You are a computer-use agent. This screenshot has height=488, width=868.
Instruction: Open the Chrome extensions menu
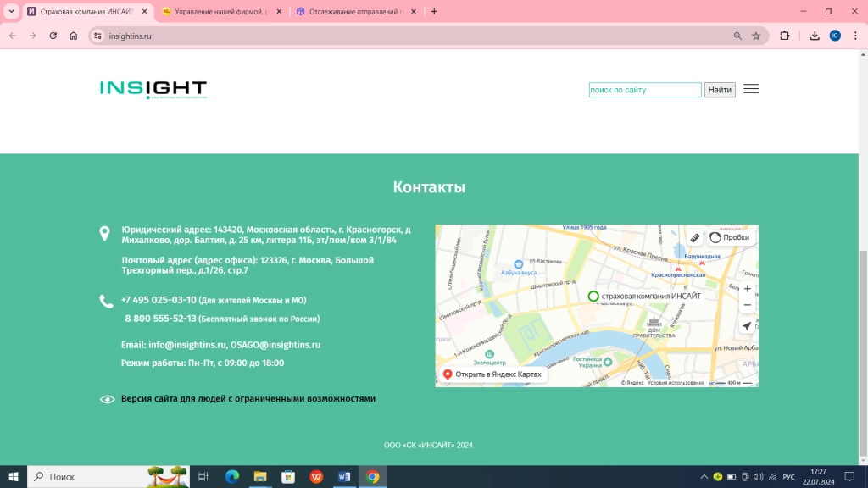tap(784, 36)
